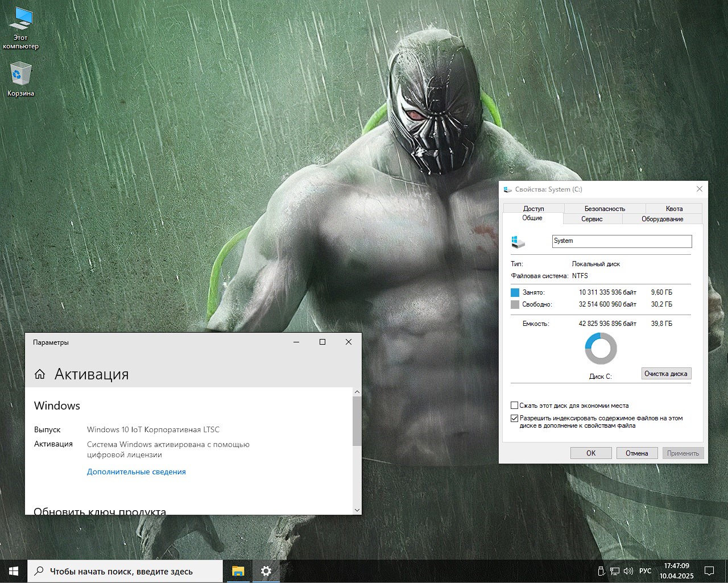This screenshot has height=583, width=728.
Task: Click the Обновить ключ продукта heading
Action: click(x=100, y=511)
